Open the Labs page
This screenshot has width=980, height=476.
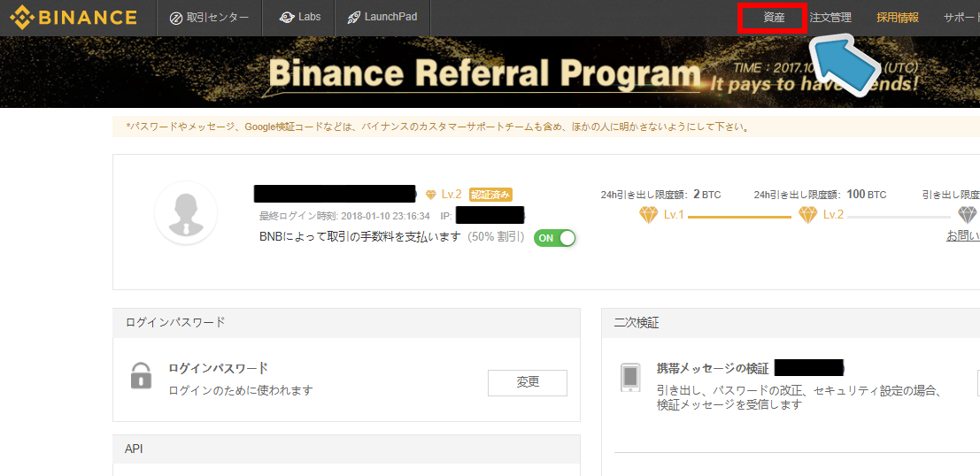[x=298, y=18]
